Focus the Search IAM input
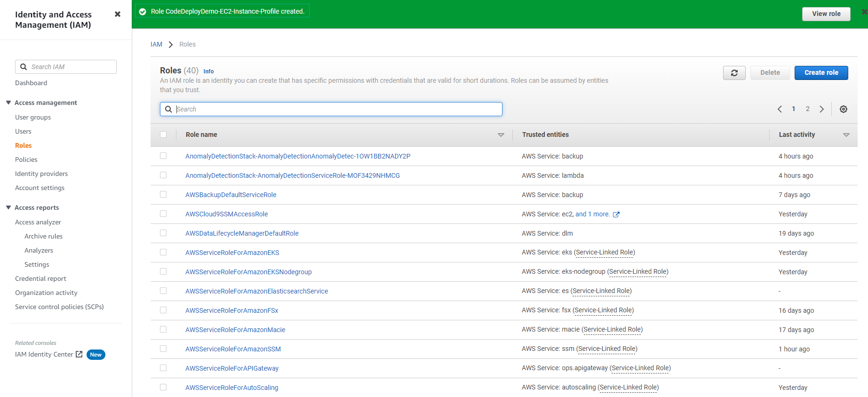This screenshot has width=868, height=397. click(66, 67)
